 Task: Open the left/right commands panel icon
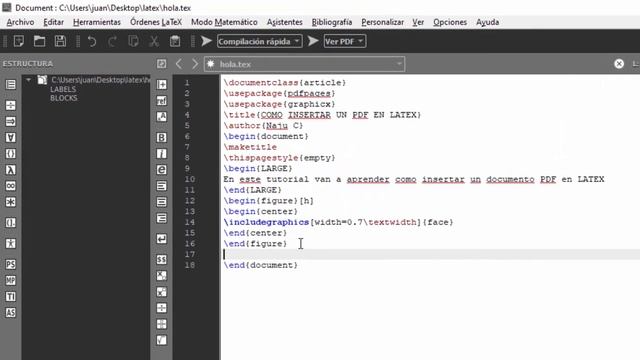(11, 223)
